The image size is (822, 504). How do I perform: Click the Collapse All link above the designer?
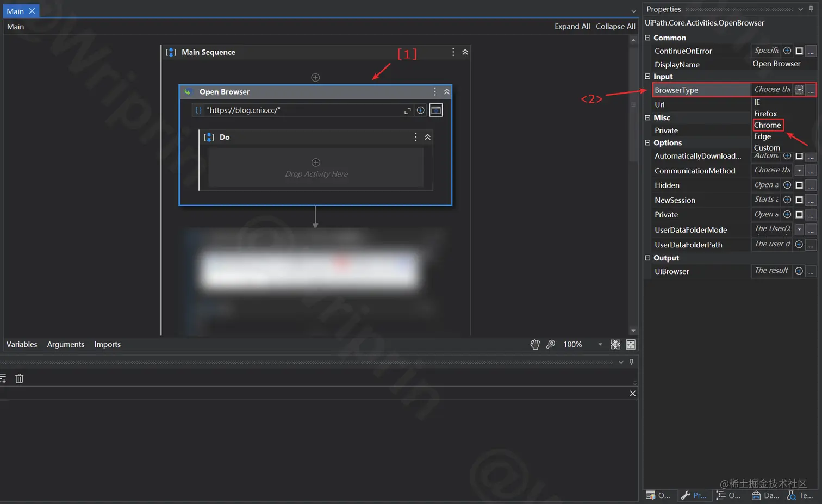click(615, 26)
